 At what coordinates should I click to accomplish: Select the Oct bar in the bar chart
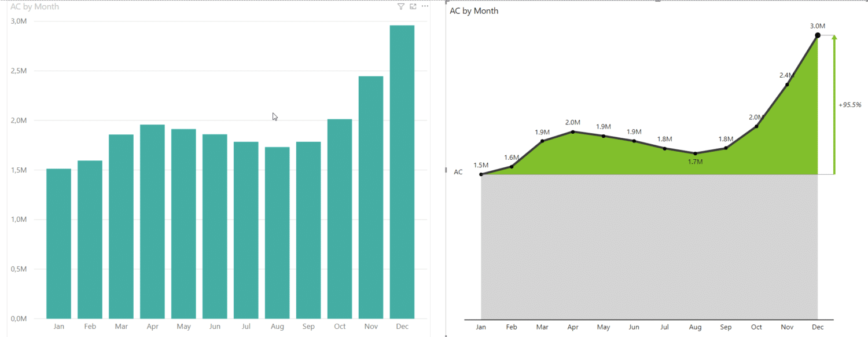[340, 219]
